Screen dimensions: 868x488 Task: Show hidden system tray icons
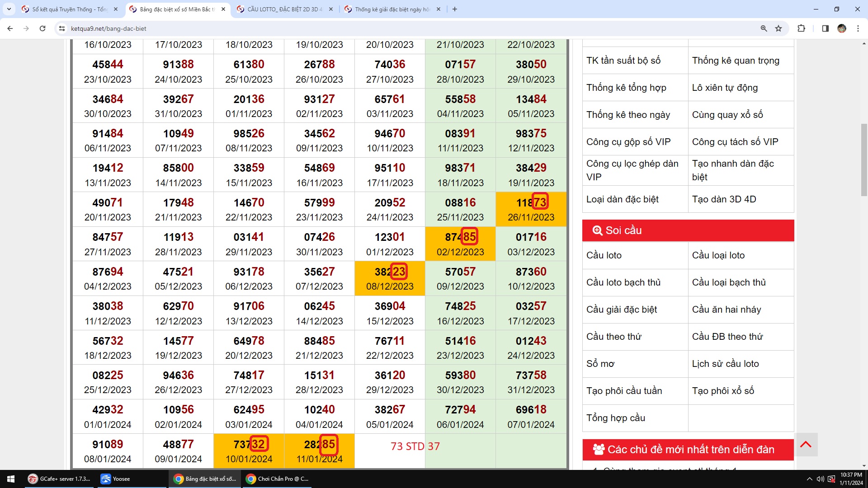tap(809, 479)
